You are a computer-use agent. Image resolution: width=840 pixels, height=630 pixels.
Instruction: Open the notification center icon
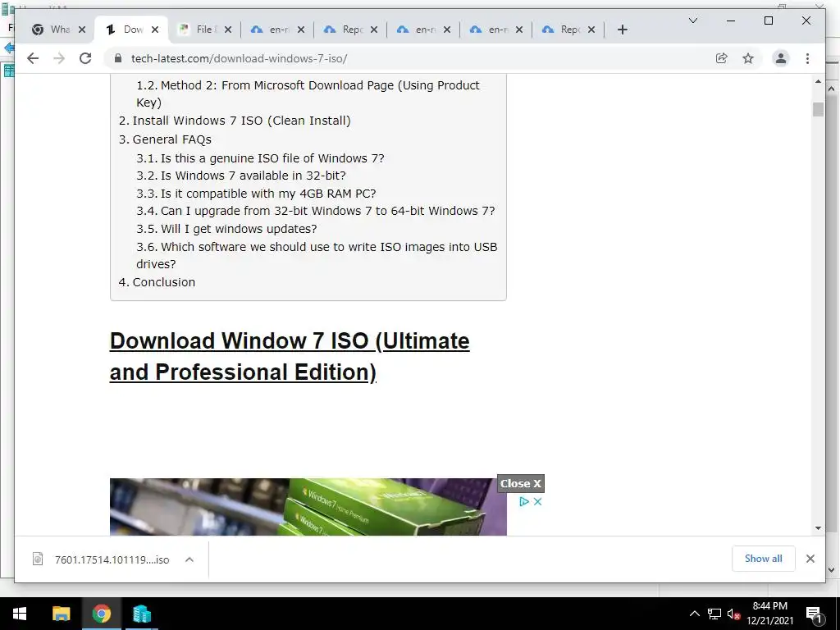click(814, 614)
